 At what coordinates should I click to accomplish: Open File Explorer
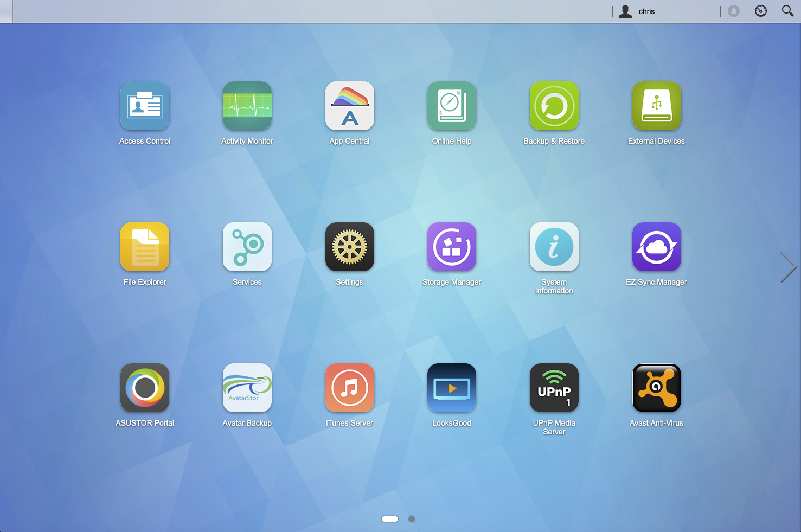pos(145,247)
